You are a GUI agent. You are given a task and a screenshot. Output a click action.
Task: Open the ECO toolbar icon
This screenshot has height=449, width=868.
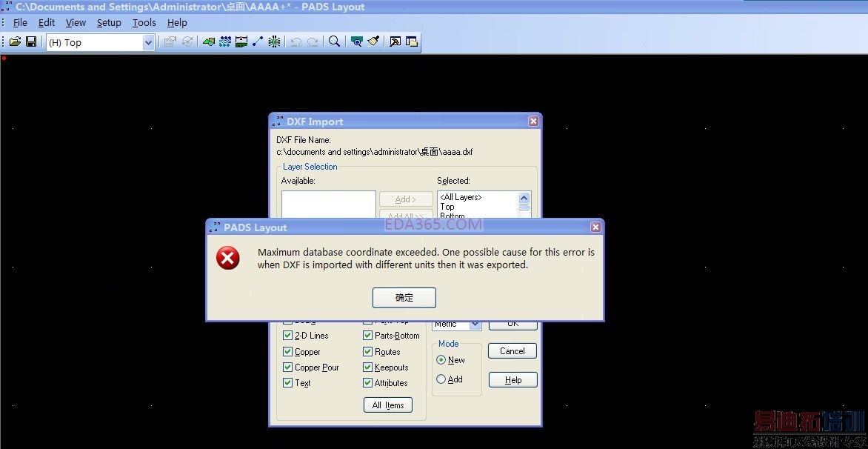pos(258,41)
